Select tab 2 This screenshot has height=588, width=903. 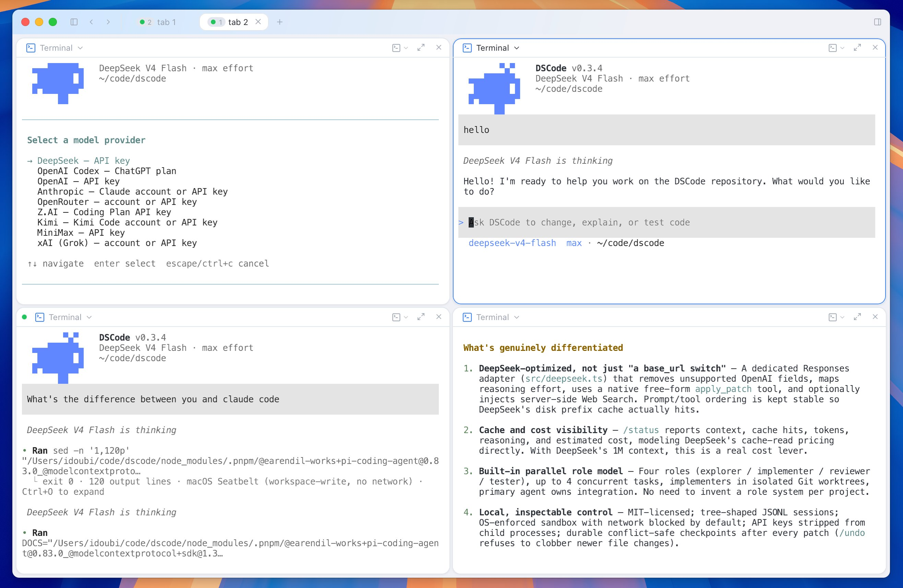(x=234, y=22)
